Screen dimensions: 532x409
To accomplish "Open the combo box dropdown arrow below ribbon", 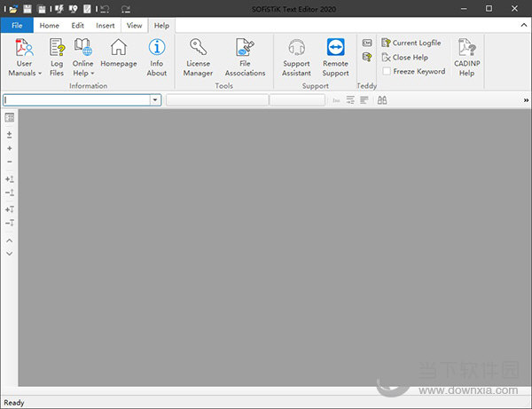I will (155, 100).
